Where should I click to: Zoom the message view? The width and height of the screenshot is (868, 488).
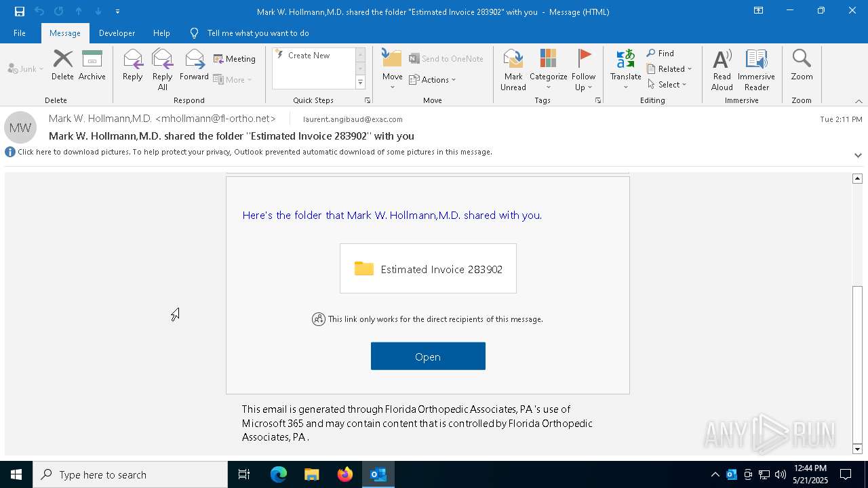802,66
